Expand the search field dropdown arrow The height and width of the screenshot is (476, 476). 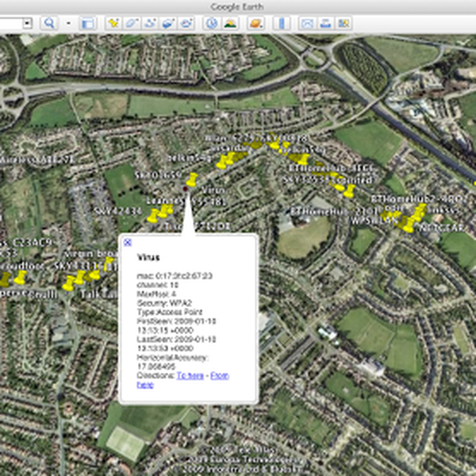27,23
